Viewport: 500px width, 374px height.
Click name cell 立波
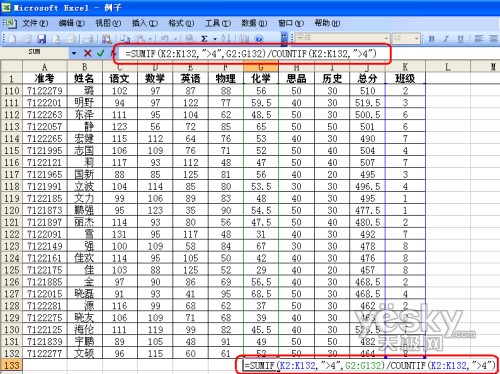pyautogui.click(x=85, y=186)
